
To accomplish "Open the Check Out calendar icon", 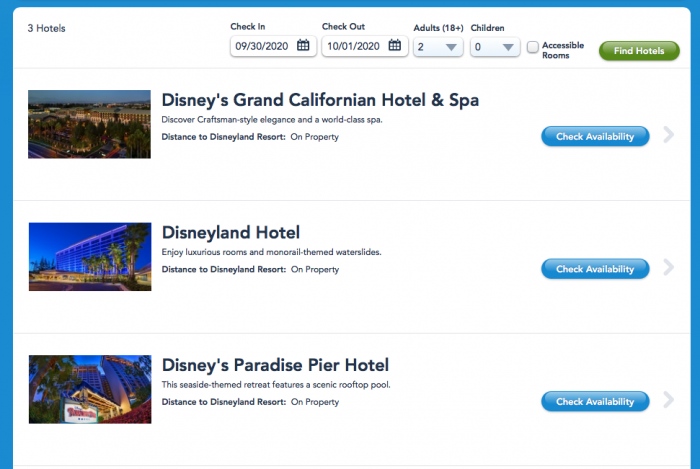I will 395,45.
